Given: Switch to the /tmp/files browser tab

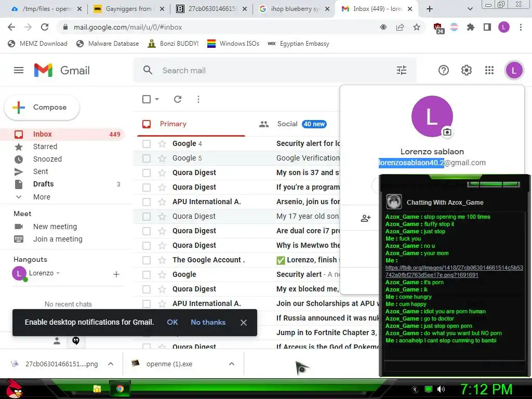Looking at the screenshot, I should pyautogui.click(x=46, y=9).
